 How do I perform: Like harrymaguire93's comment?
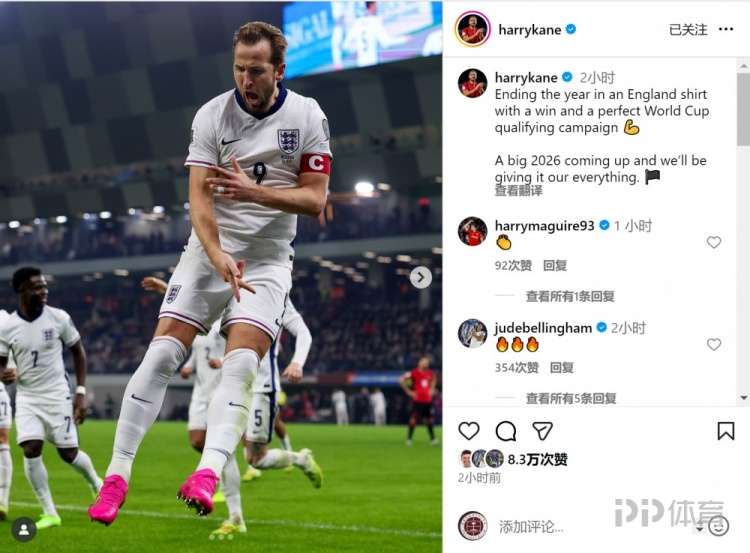(714, 243)
